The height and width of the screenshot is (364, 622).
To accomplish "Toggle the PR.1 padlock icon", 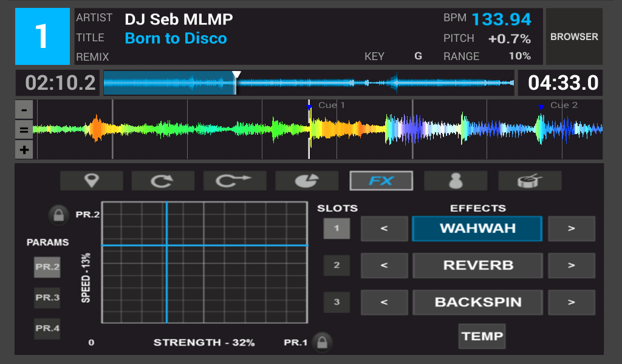I will tap(322, 342).
